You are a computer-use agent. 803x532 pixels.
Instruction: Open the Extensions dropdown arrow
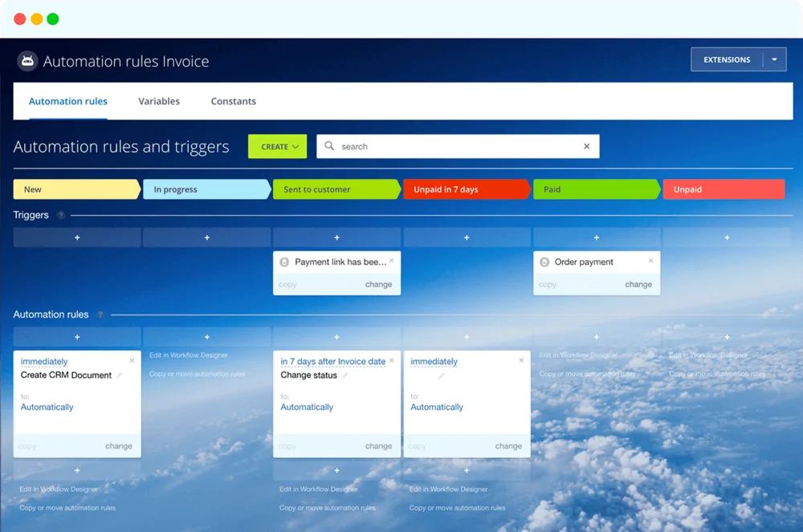(774, 60)
